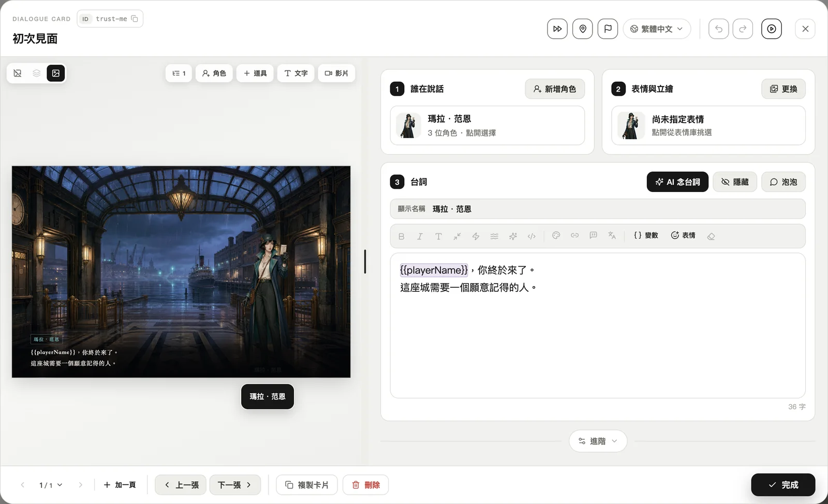
Task: Open the 繁體中文 language dropdown
Action: pos(657,29)
